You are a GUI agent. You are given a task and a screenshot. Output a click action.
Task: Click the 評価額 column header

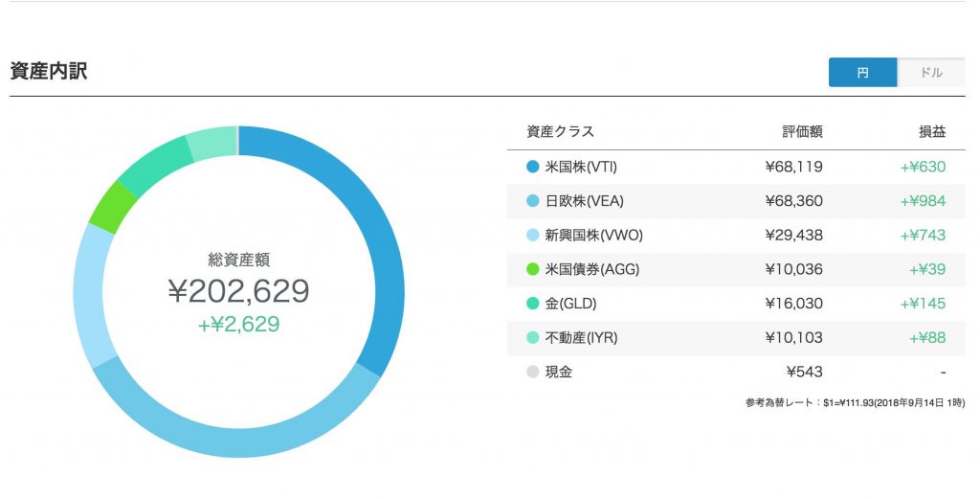click(802, 132)
